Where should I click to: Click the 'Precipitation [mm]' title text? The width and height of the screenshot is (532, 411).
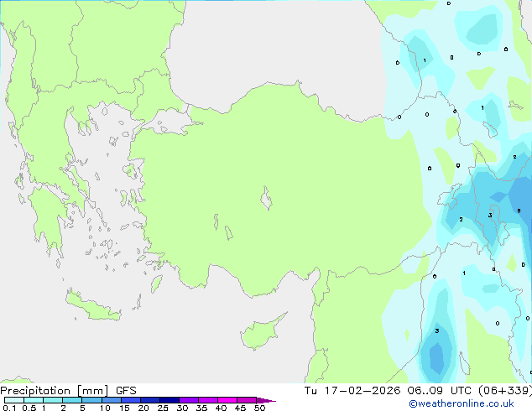click(55, 391)
